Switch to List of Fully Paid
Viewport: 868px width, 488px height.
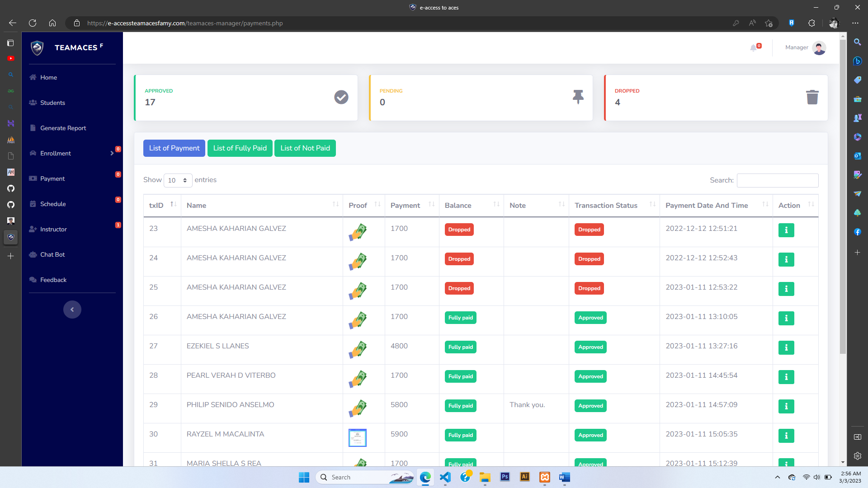(240, 148)
